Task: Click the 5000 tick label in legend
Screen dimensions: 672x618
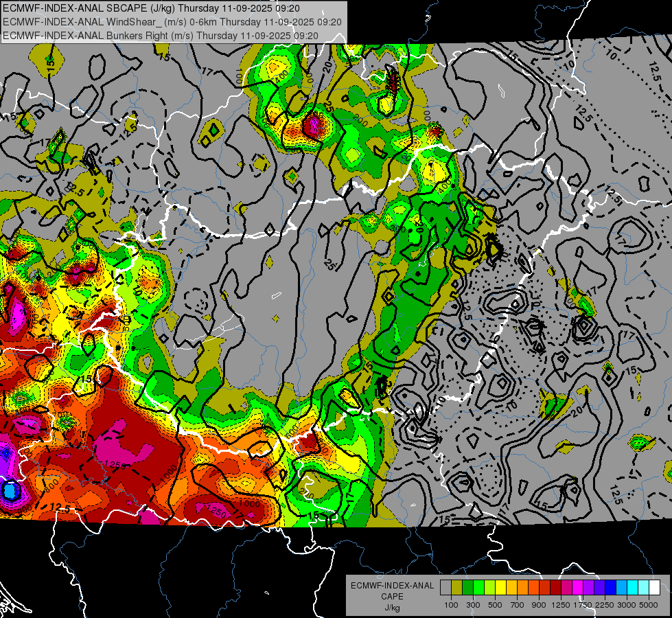Action: click(x=649, y=605)
